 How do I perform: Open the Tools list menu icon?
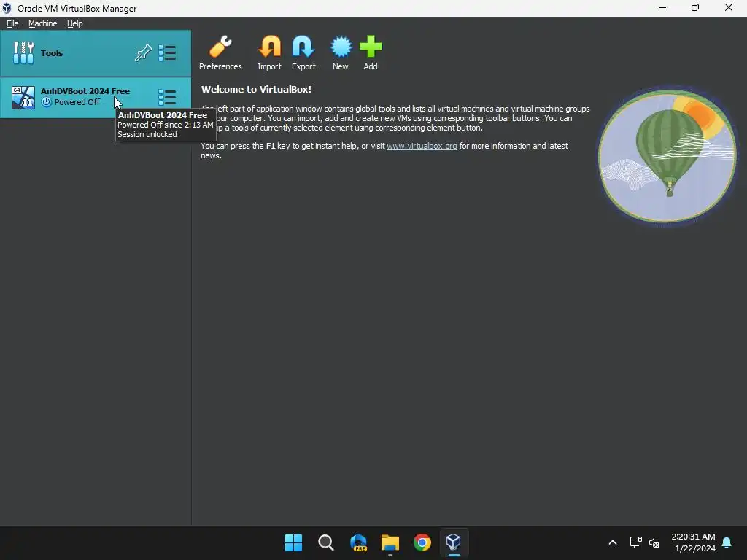pyautogui.click(x=167, y=52)
